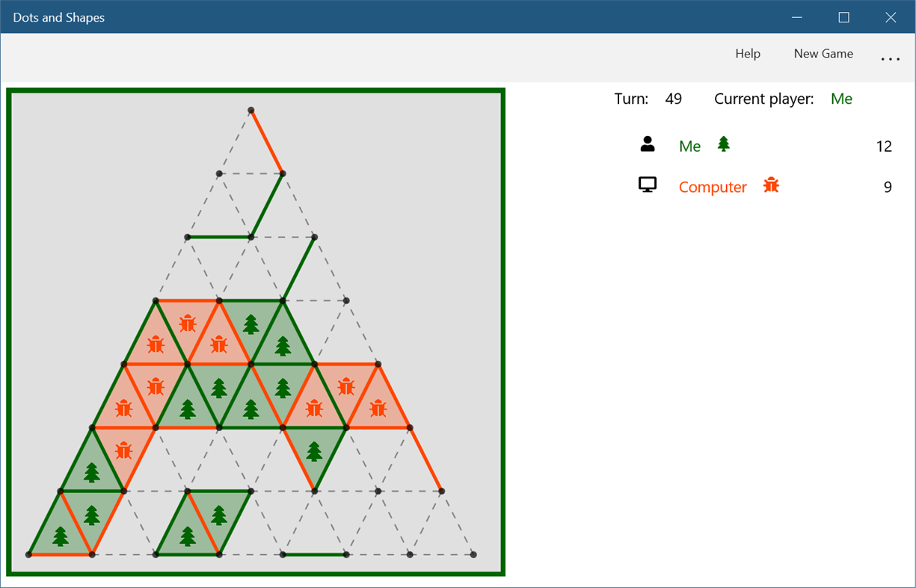Click the Current player indicator text
The width and height of the screenshot is (916, 588).
763,98
